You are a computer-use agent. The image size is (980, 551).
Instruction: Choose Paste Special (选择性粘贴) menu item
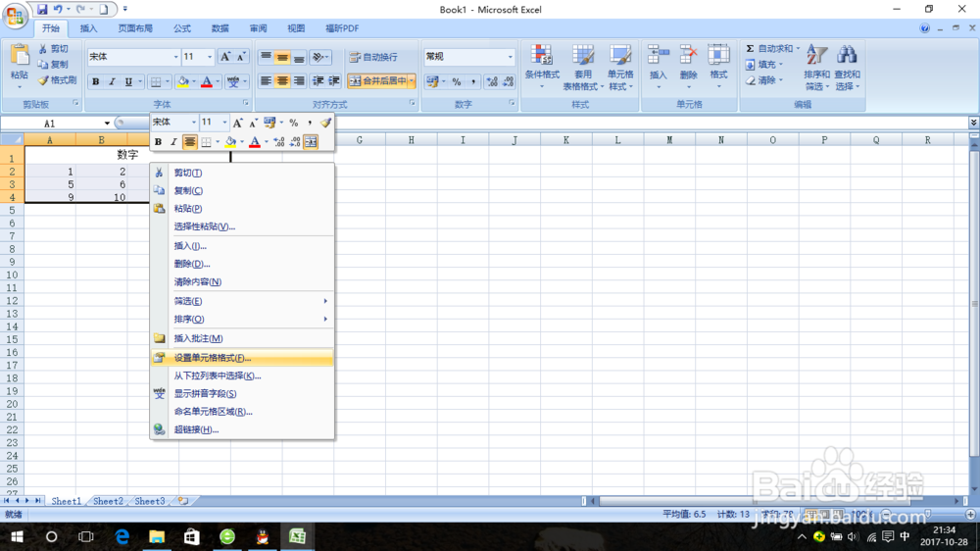242,226
